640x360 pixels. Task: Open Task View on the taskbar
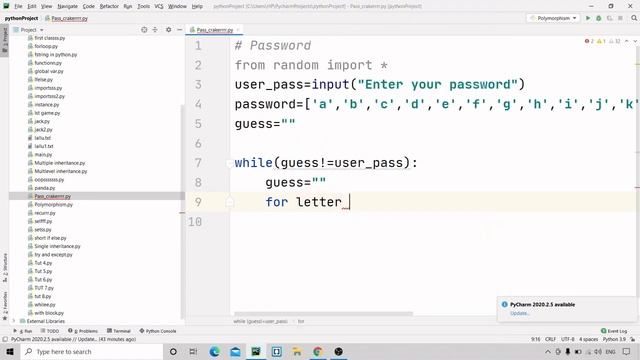pos(193,351)
